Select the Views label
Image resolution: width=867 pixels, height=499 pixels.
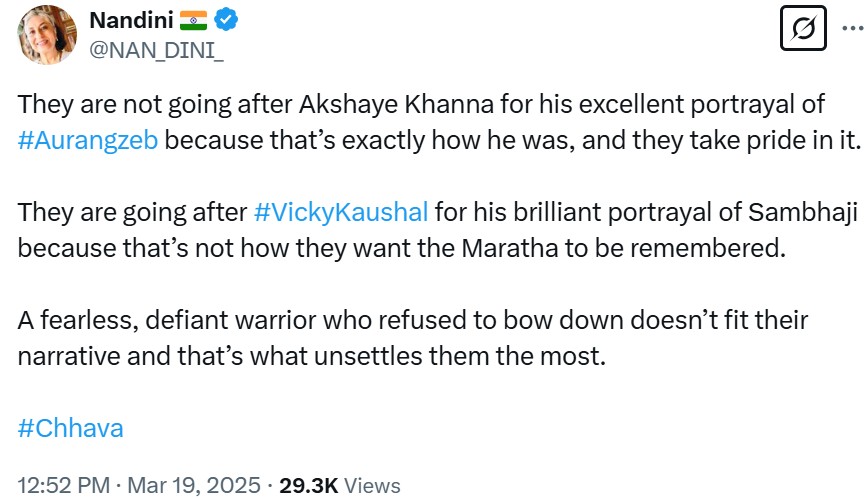(372, 485)
